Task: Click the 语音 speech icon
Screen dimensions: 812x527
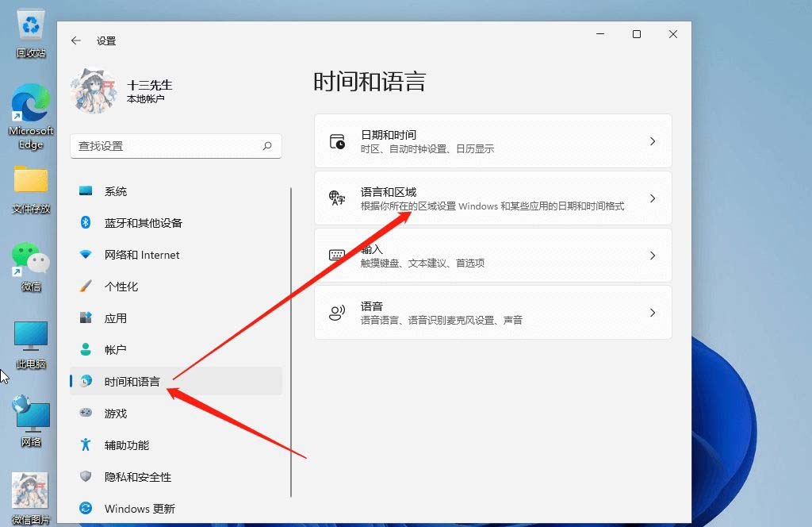Action: tap(337, 313)
